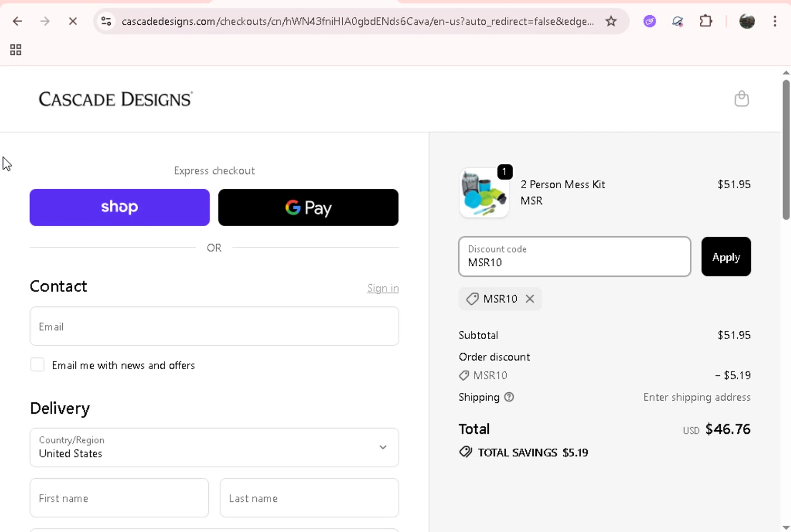Stop loading the page
The width and height of the screenshot is (791, 532).
[x=73, y=21]
